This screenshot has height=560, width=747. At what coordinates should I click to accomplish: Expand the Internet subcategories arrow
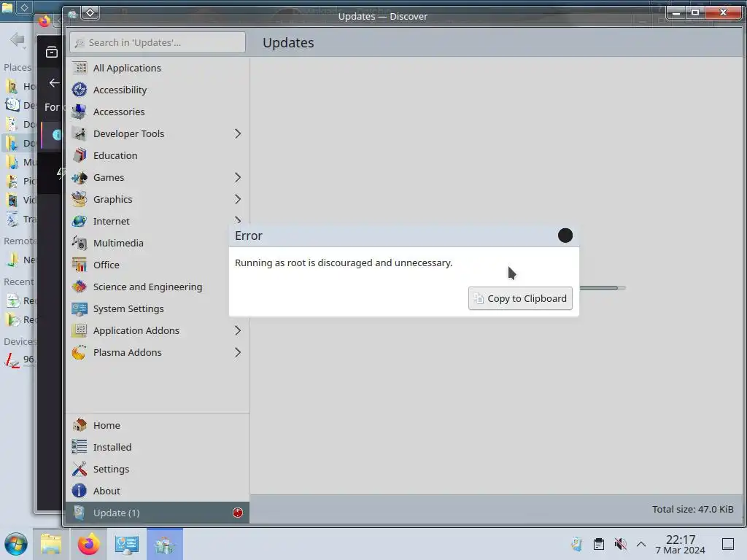click(x=238, y=219)
